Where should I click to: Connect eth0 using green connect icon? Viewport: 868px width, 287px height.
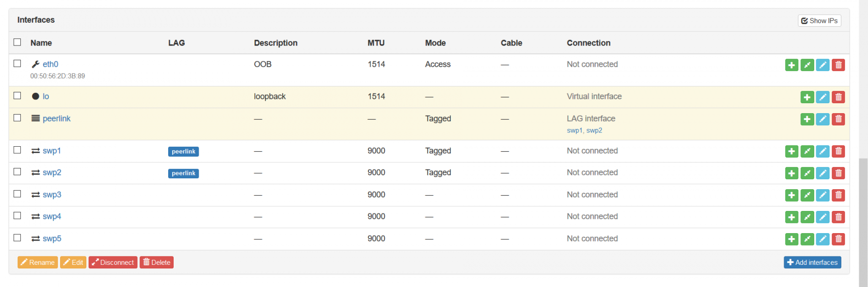(807, 65)
